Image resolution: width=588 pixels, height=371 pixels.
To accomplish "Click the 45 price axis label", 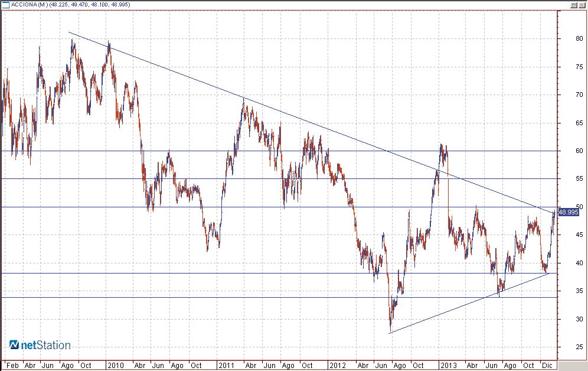I will 579,235.
